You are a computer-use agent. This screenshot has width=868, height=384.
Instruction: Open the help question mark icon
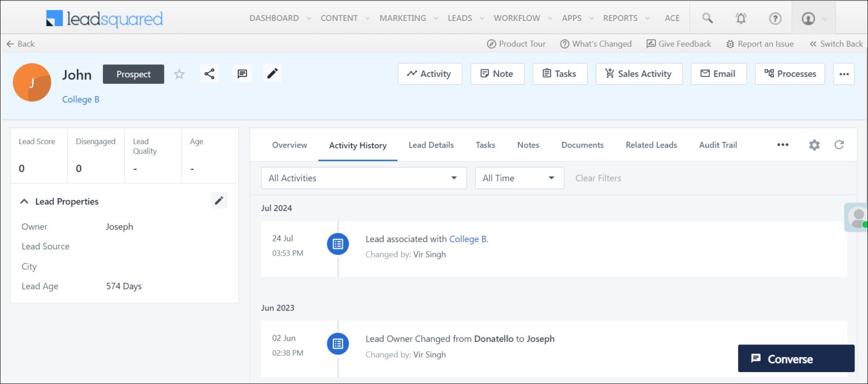click(775, 18)
